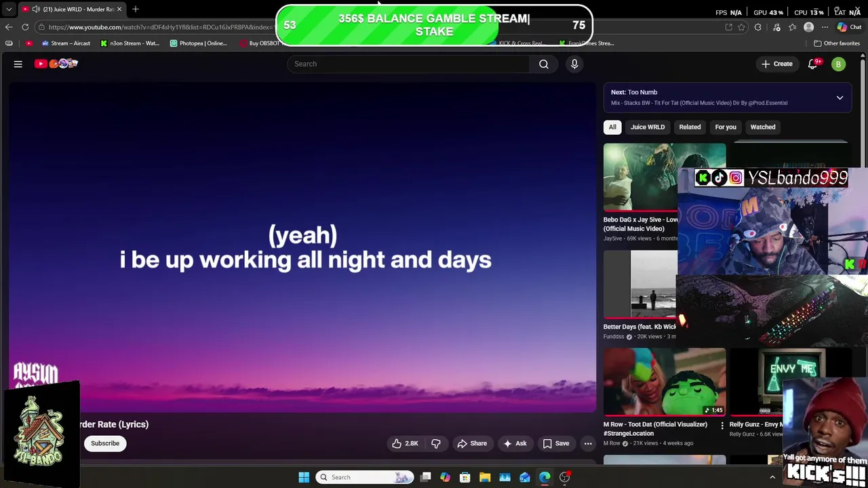Open Outlook mail from taskbar
This screenshot has width=868, height=488.
[x=525, y=477]
